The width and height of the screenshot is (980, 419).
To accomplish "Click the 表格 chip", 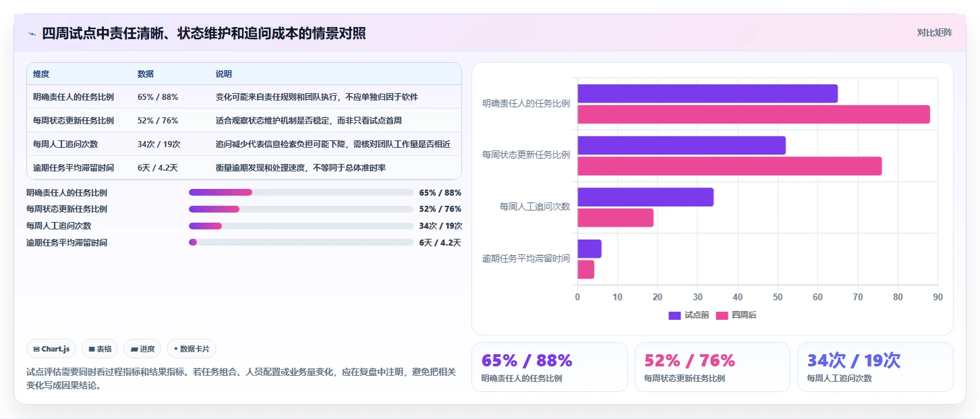I will click(100, 349).
